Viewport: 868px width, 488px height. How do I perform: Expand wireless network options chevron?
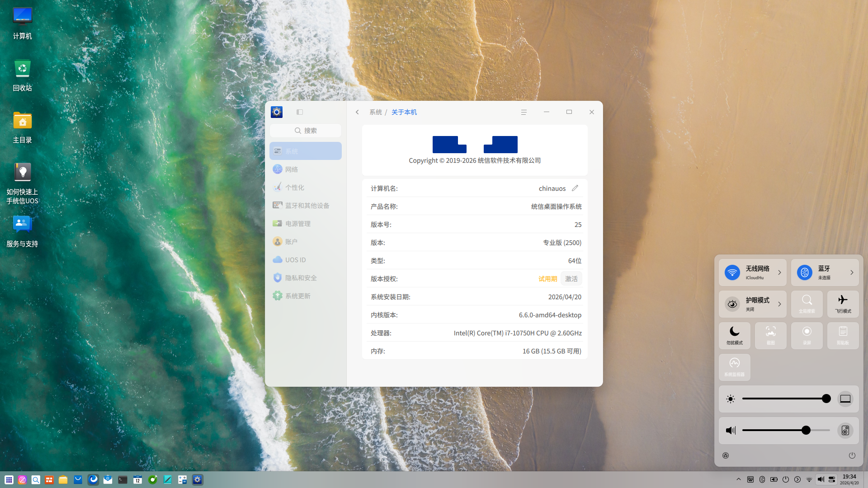click(779, 272)
